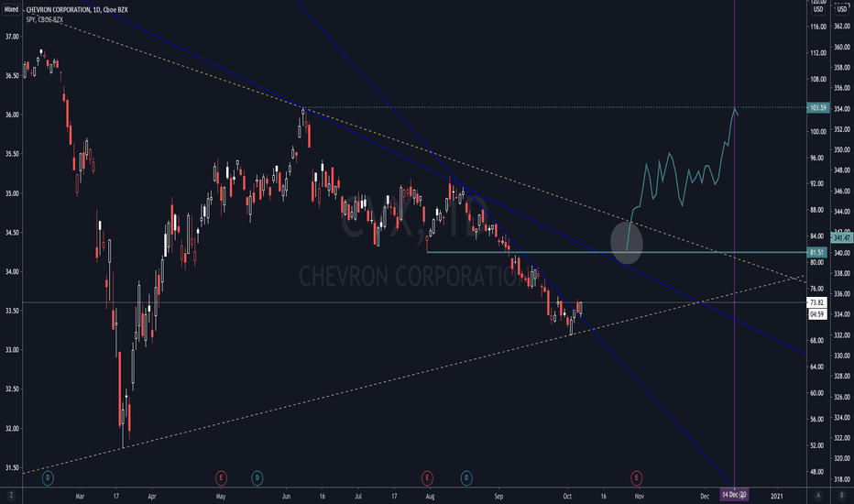The width and height of the screenshot is (854, 504).
Task: Click 32.00 on the left price scale
Action: [x=12, y=428]
